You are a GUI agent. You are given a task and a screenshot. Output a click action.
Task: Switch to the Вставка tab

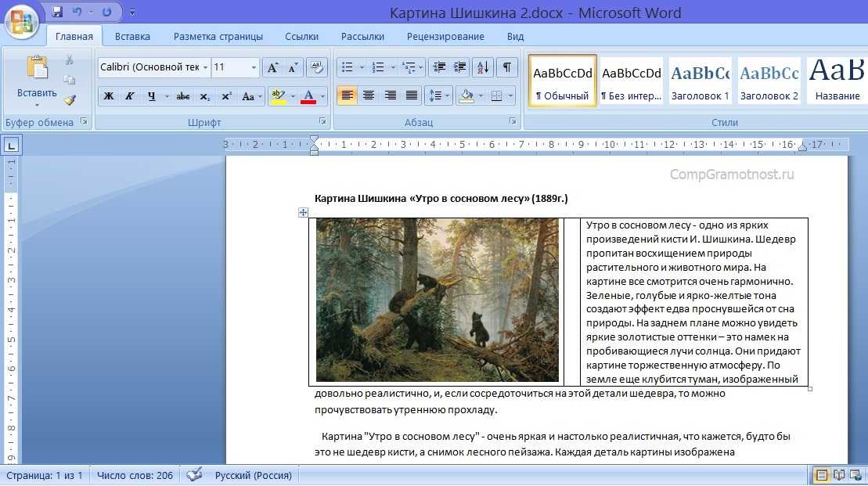tap(132, 37)
